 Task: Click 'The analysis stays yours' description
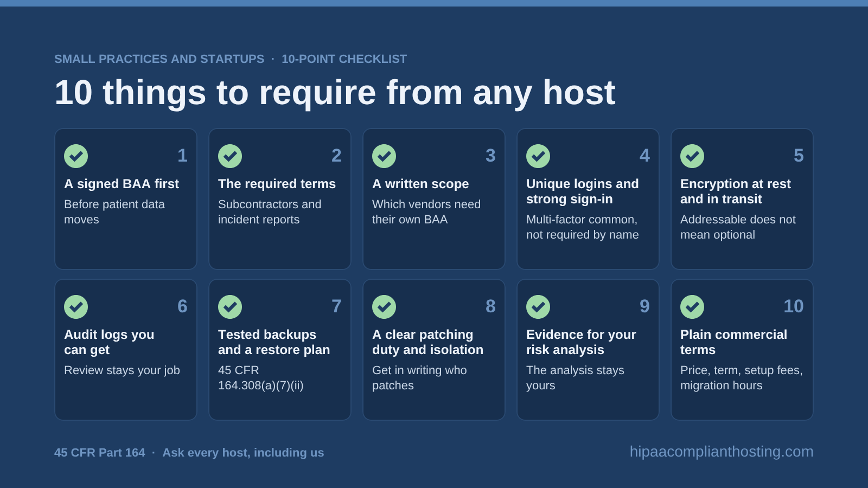pos(575,378)
